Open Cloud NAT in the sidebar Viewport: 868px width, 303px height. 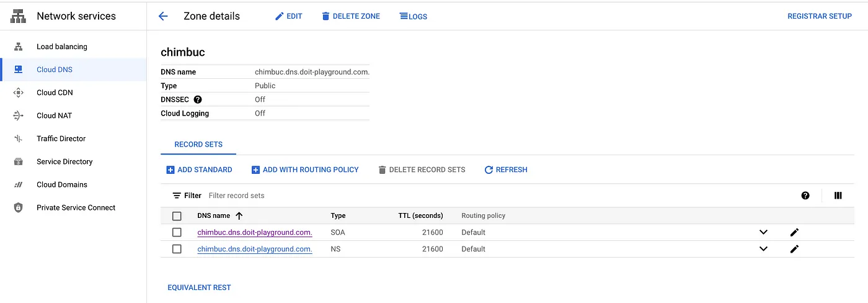(73, 115)
